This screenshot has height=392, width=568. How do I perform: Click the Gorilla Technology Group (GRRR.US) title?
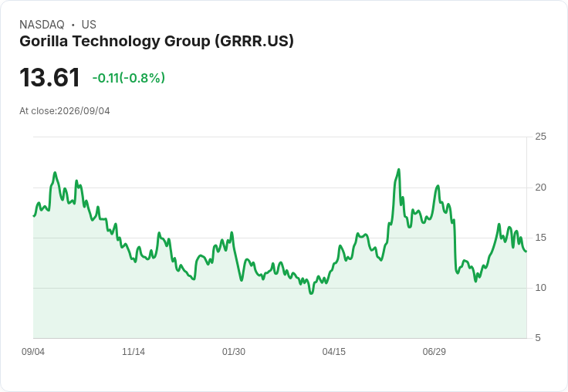pos(157,42)
